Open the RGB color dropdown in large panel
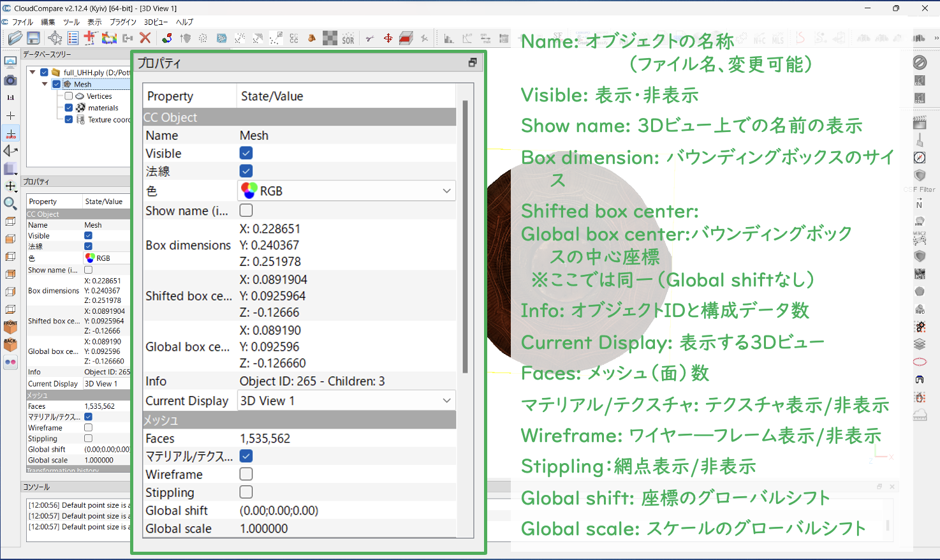 pyautogui.click(x=346, y=191)
